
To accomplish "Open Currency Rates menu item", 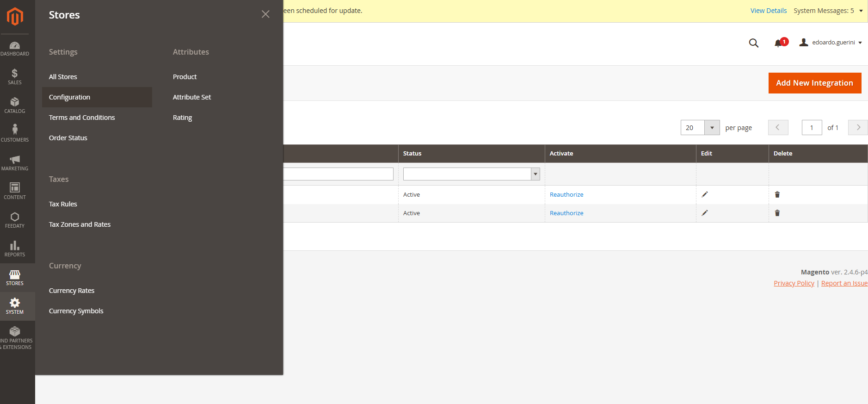I will pyautogui.click(x=72, y=291).
